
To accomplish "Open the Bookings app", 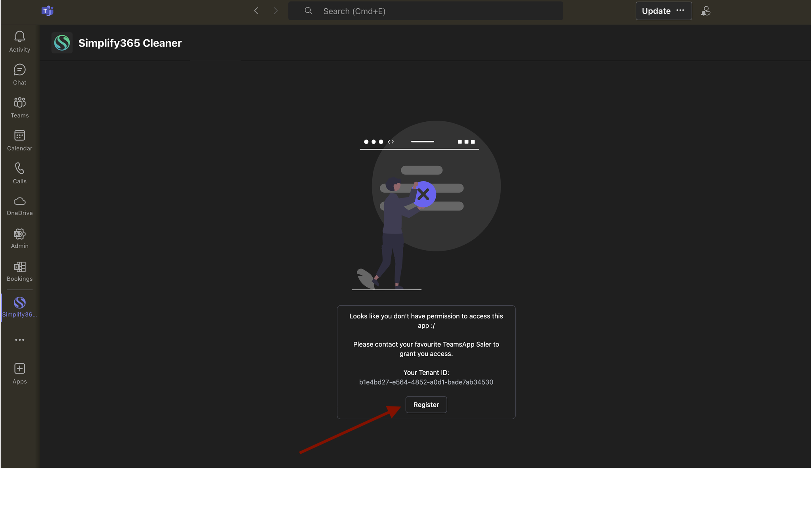I will point(19,271).
